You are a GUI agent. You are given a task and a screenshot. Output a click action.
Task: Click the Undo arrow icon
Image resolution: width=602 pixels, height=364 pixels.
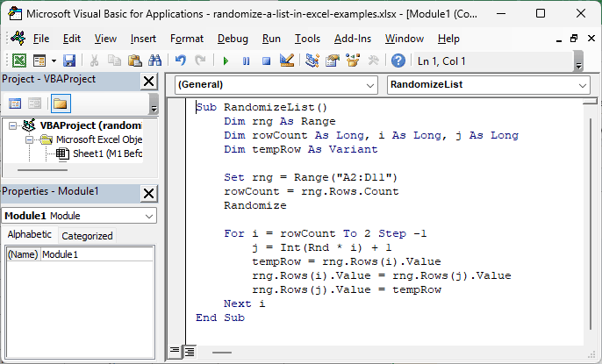point(181,61)
